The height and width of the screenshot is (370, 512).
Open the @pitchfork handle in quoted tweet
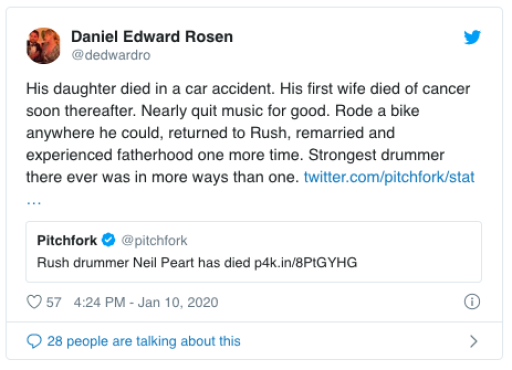154,240
